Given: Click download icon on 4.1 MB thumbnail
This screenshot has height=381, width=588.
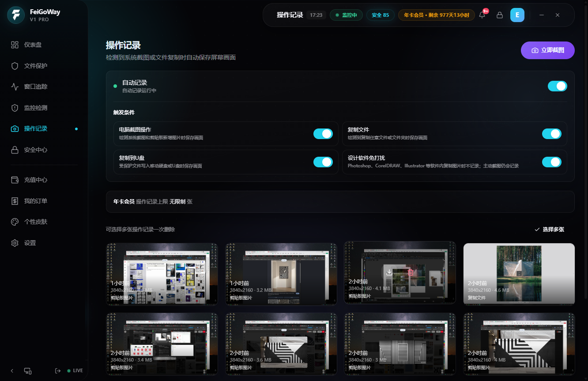Looking at the screenshot, I should tap(389, 272).
